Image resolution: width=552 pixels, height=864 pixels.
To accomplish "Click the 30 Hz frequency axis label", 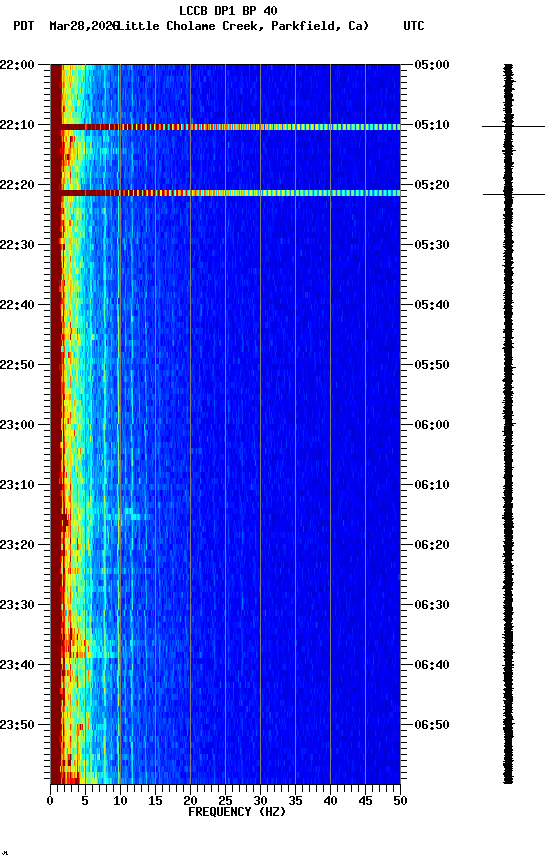I will 260,801.
